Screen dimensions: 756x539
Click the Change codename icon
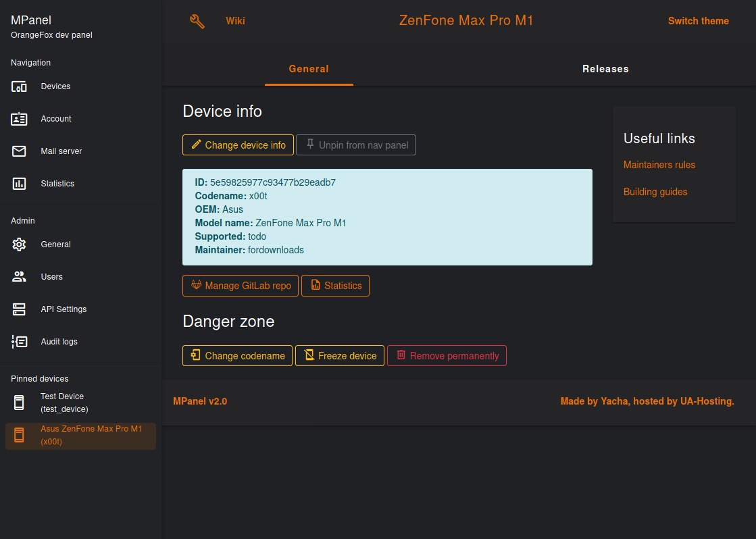[x=195, y=355]
